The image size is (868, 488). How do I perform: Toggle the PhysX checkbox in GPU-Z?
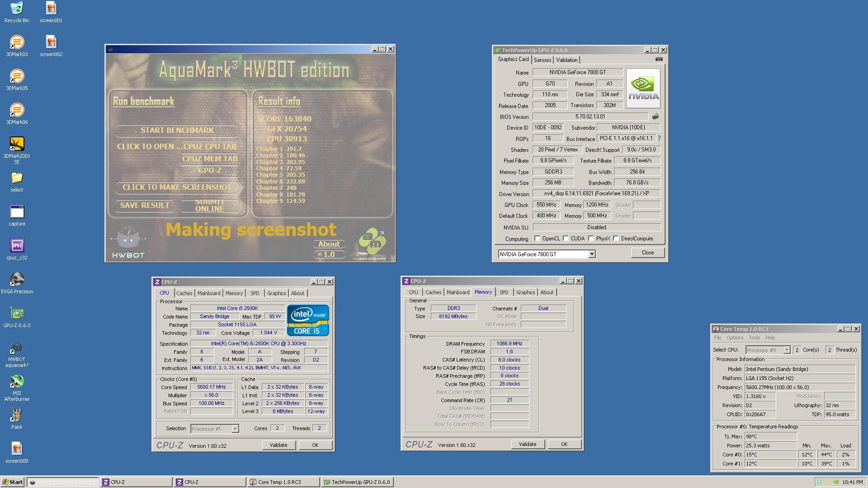(591, 239)
